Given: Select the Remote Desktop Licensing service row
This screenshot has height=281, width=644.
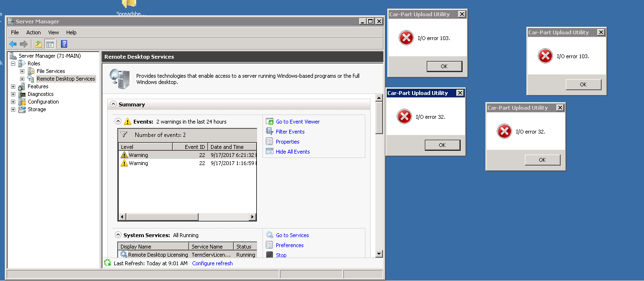Looking at the screenshot, I should tap(188, 255).
